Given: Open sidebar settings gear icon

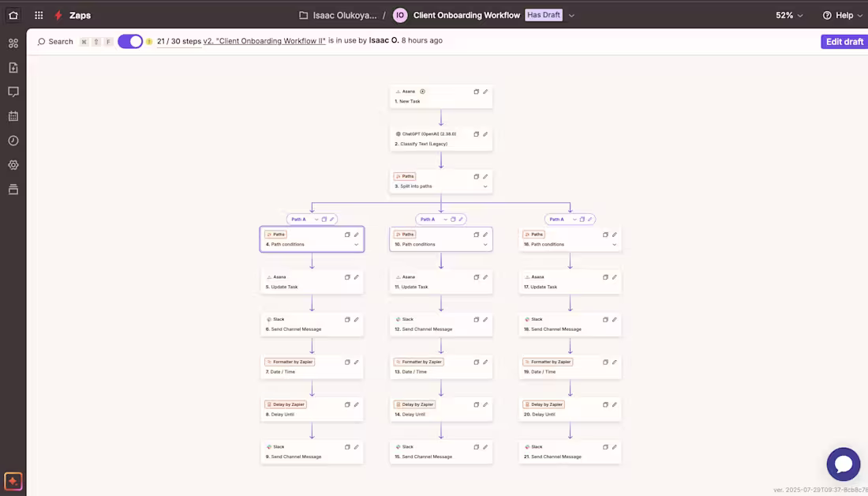Looking at the screenshot, I should (x=13, y=164).
